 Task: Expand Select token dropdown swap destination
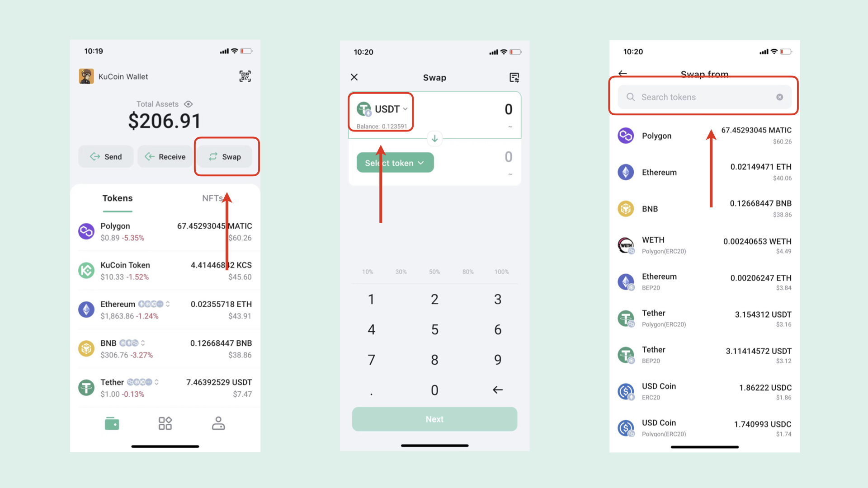[x=395, y=163]
